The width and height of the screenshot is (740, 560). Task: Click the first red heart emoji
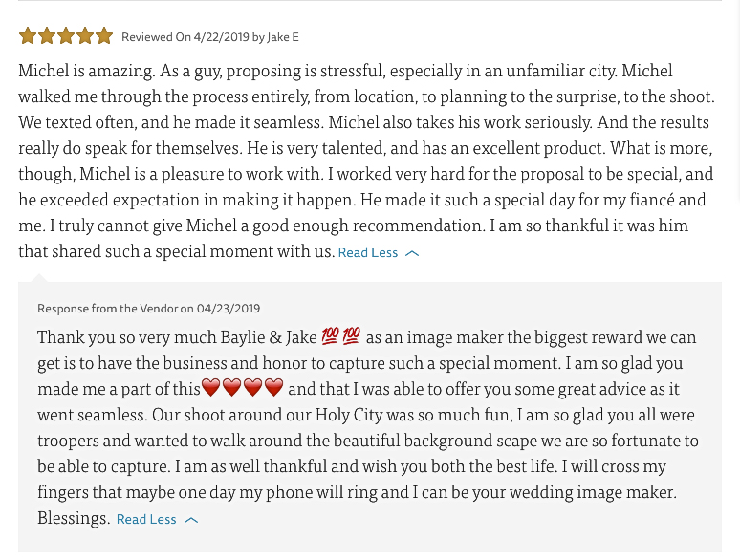click(x=211, y=388)
